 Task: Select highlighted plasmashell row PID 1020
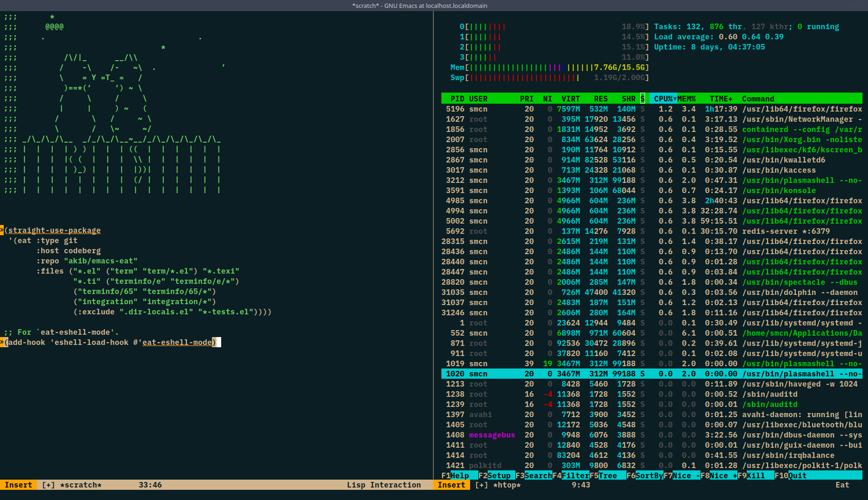coord(652,374)
